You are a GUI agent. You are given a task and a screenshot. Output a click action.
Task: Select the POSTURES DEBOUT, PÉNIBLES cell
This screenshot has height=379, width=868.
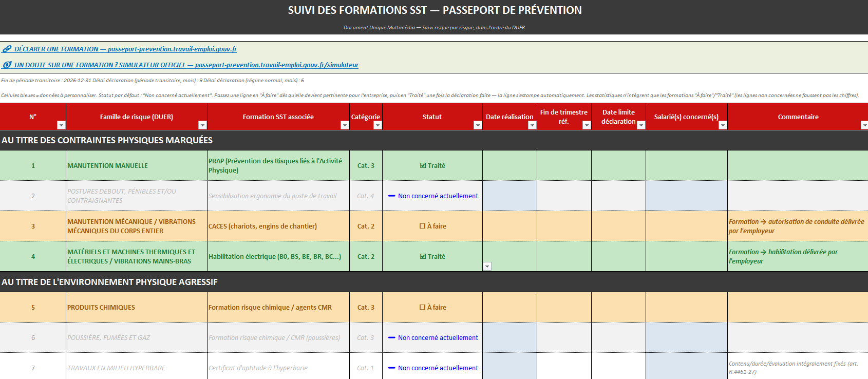point(137,196)
